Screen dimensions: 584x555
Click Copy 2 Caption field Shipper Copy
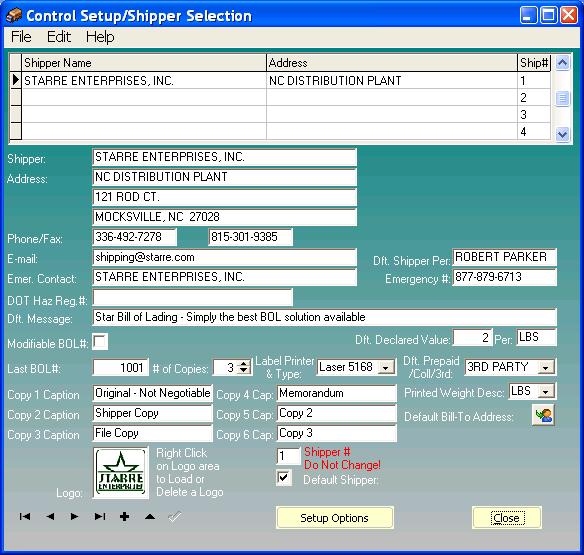tap(152, 413)
